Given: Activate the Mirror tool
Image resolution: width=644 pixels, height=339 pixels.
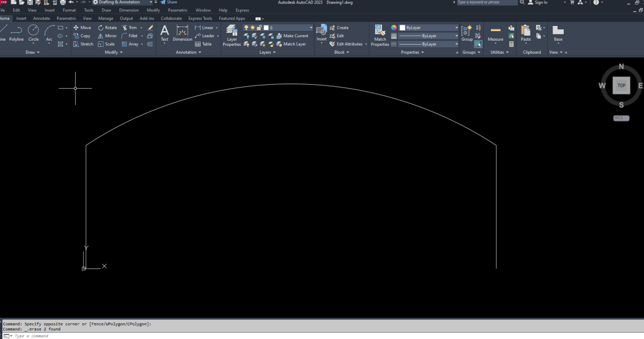Looking at the screenshot, I should pos(107,36).
